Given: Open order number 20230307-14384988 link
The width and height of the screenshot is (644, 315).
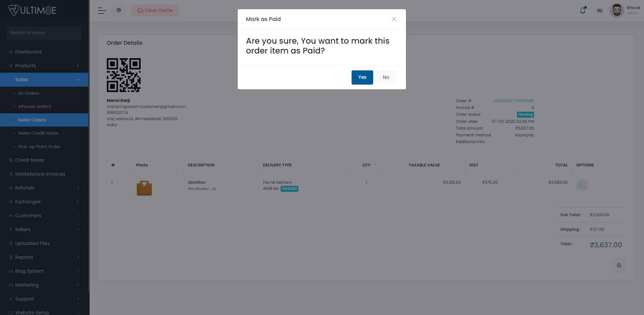Looking at the screenshot, I should pyautogui.click(x=514, y=100).
